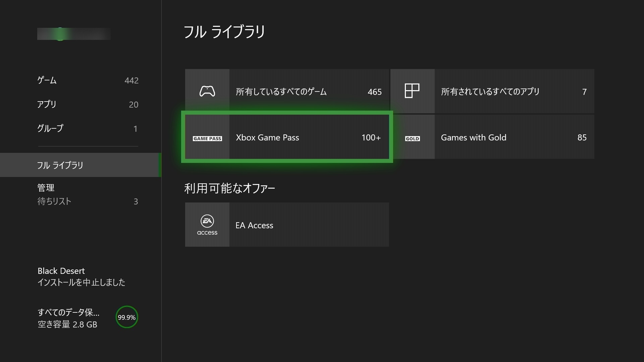644x362 pixels.
Task: Click the apps grid squares icon
Action: [x=412, y=91]
